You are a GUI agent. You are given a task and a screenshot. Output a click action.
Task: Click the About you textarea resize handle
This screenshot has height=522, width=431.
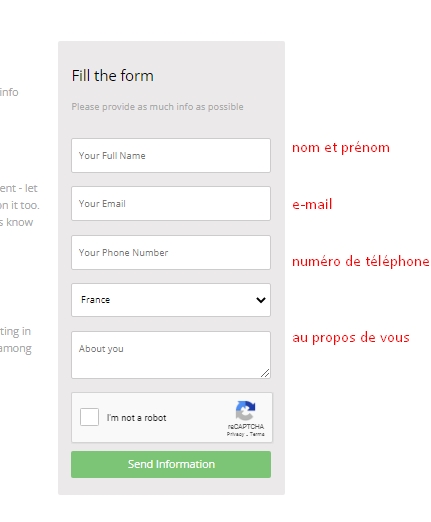coord(265,373)
